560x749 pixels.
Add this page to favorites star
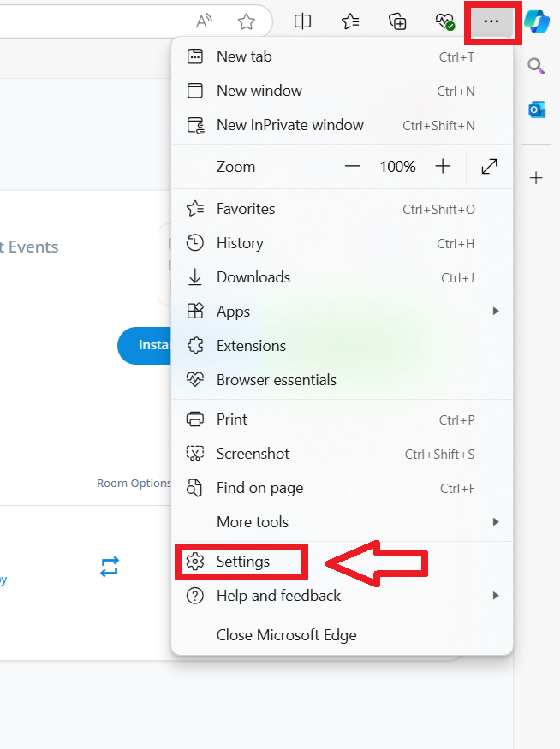click(247, 21)
